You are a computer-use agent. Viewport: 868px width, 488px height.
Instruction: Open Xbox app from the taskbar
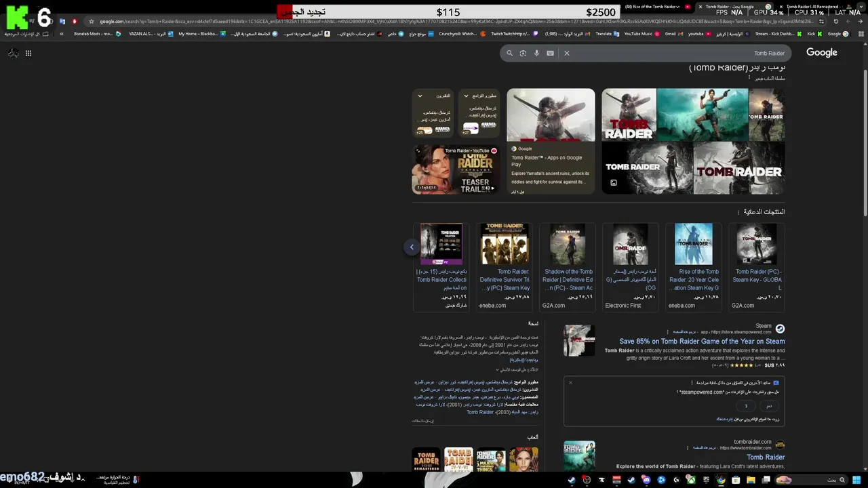pos(691,480)
